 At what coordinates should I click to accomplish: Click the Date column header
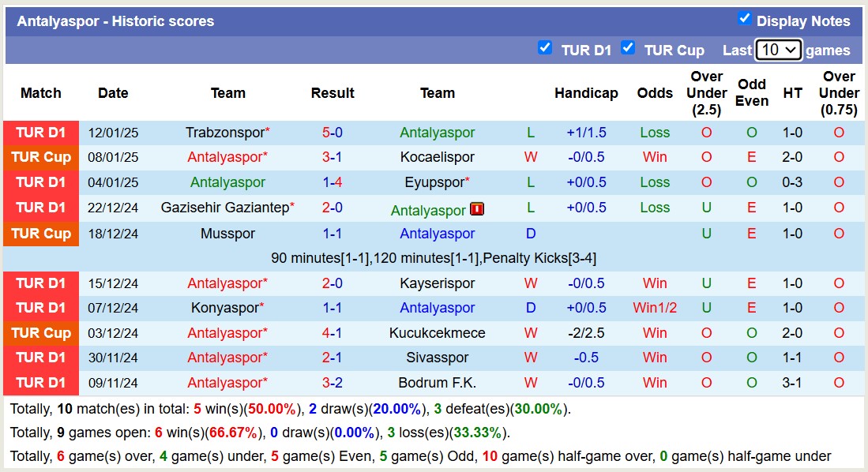tap(113, 93)
